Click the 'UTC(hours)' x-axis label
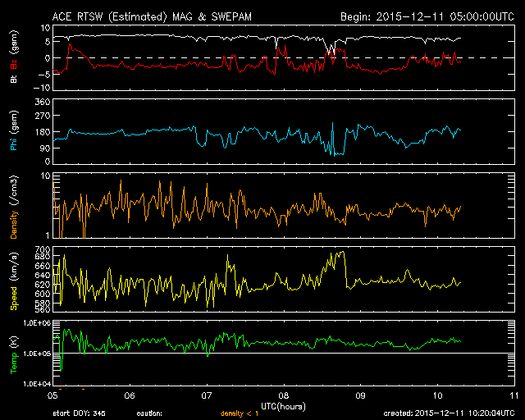The height and width of the screenshot is (420, 525). pos(283,407)
